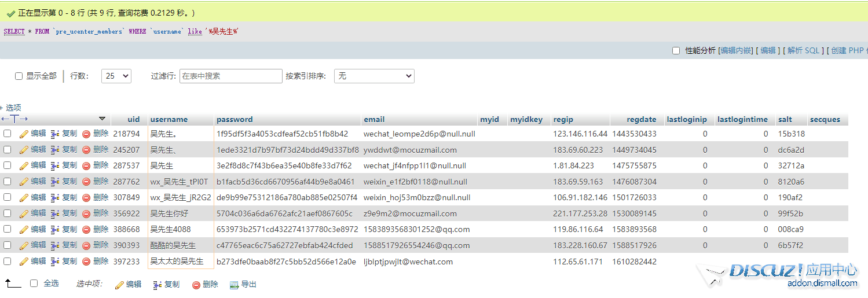This screenshot has height=298, width=868.
Task: Check the row checkbox for uid 397233
Action: [x=8, y=262]
